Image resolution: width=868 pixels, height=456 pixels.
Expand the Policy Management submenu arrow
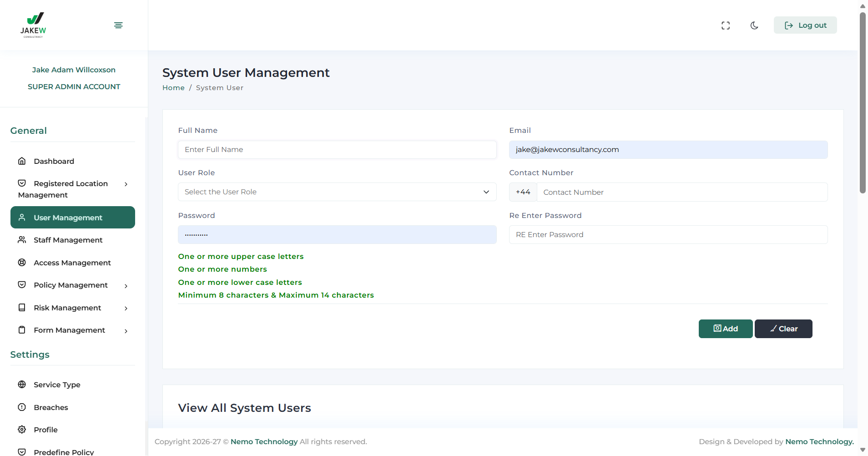click(126, 286)
